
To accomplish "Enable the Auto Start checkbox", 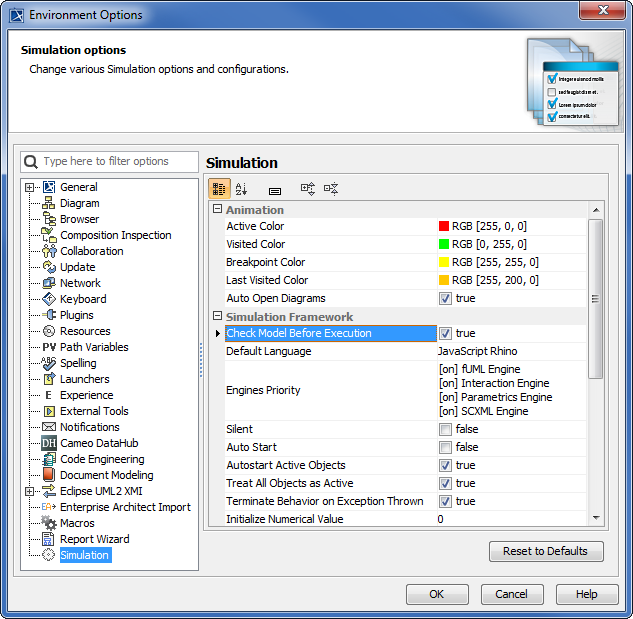I will [445, 447].
